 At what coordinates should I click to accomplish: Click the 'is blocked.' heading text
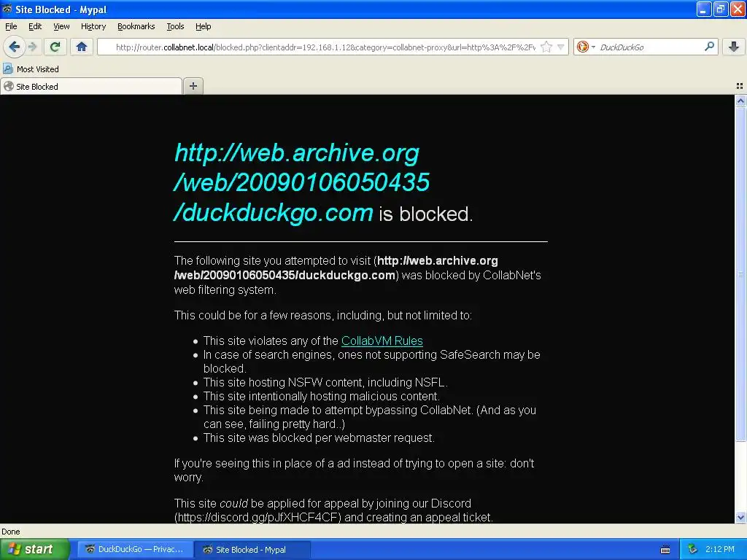coord(426,214)
